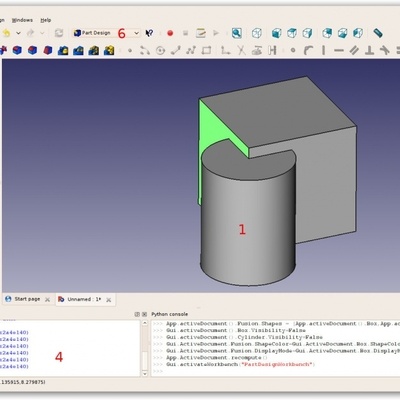The width and height of the screenshot is (400, 400).
Task: Click the first red-blue cube Part Design icon
Action: pos(17,50)
